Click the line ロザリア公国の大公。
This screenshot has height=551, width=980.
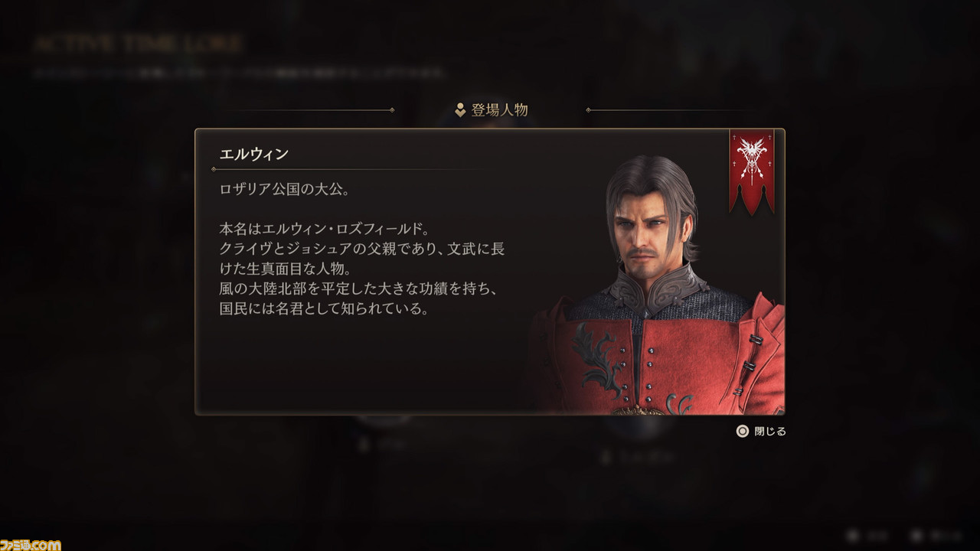pyautogui.click(x=285, y=189)
